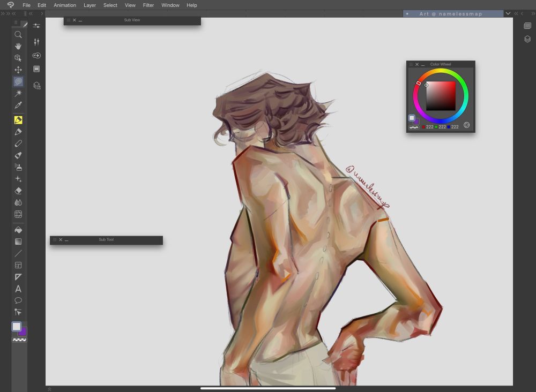
Task: Select the Gradient tool
Action: coord(18,242)
